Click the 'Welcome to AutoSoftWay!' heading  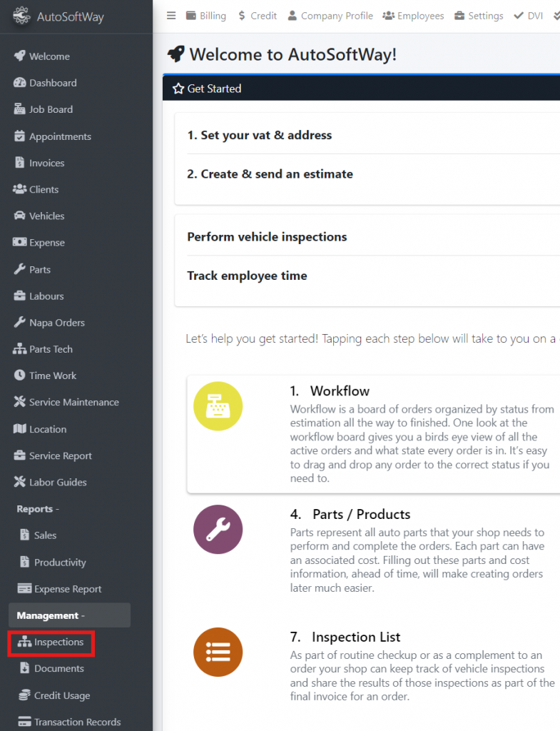(x=293, y=54)
